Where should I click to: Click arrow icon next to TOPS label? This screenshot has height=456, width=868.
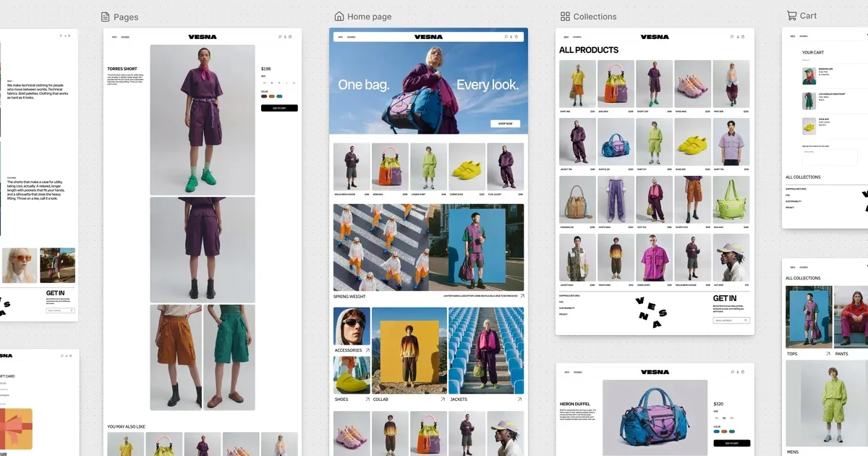click(x=827, y=354)
